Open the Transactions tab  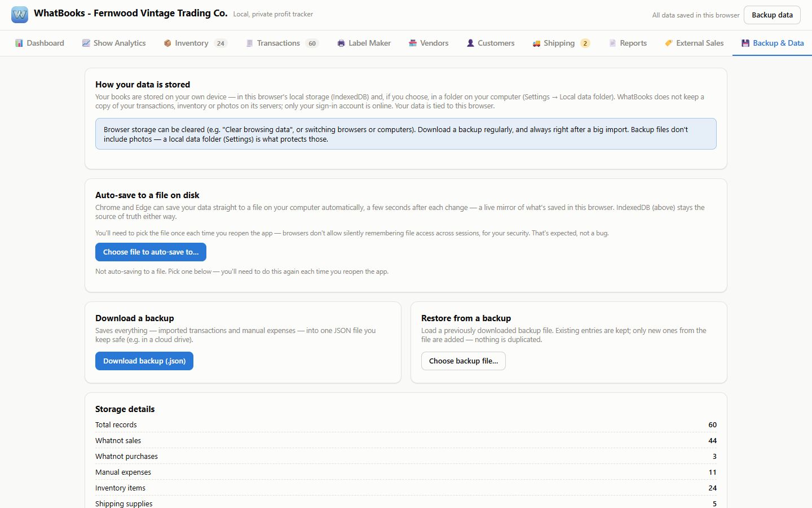pyautogui.click(x=283, y=43)
